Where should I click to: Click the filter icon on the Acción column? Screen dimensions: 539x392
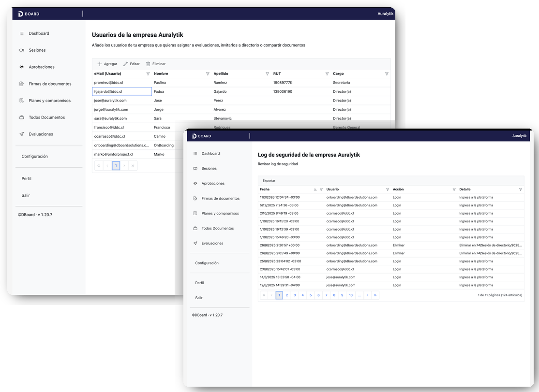[x=454, y=189]
